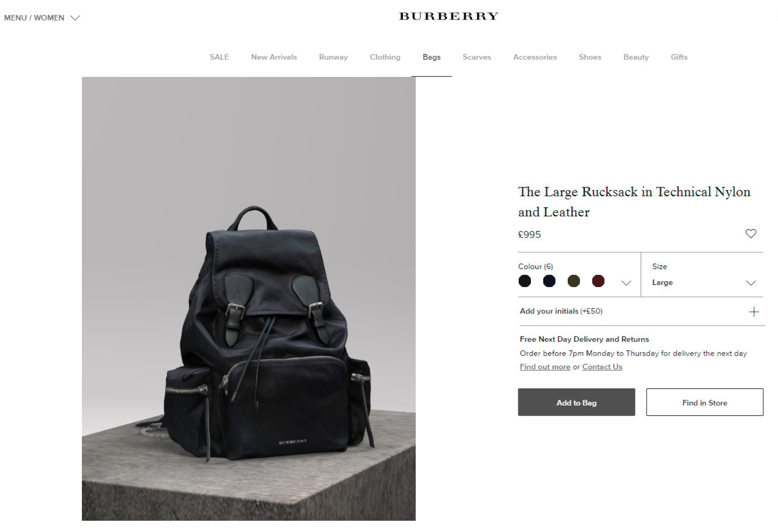Add rucksack to wishlist with heart icon

pos(751,234)
